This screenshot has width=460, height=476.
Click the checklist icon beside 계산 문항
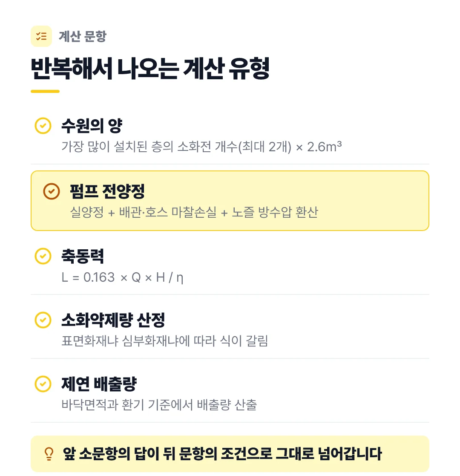click(x=41, y=36)
